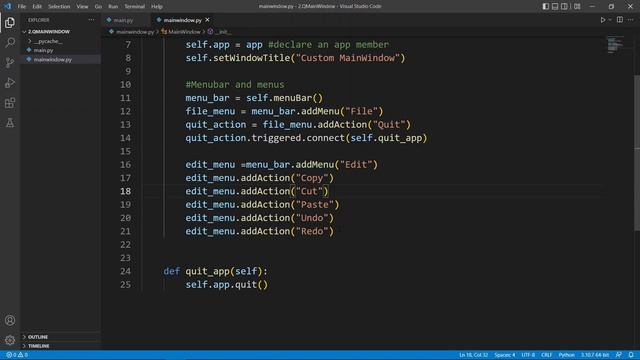Open the Search view icon
This screenshot has height=360, width=640.
pyautogui.click(x=10, y=42)
